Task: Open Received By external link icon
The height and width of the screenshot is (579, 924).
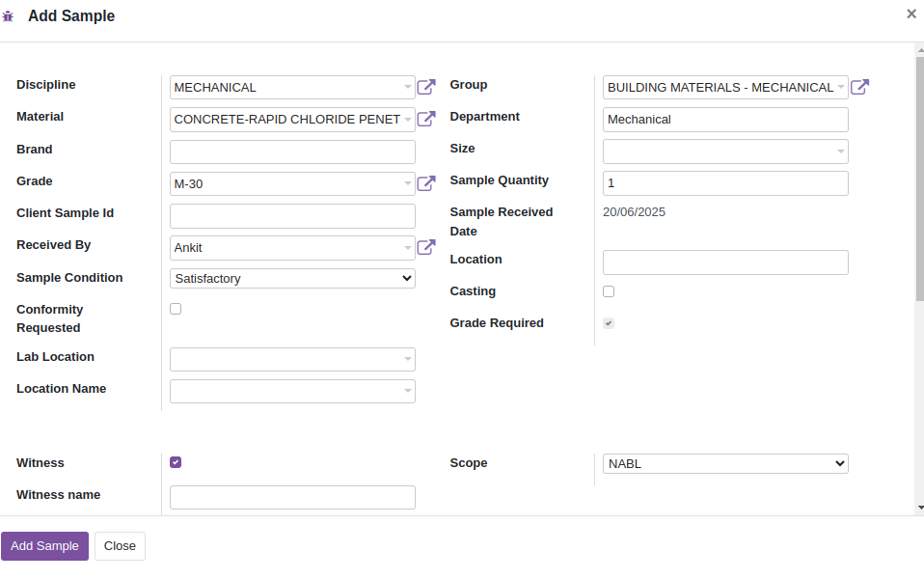Action: pos(426,247)
